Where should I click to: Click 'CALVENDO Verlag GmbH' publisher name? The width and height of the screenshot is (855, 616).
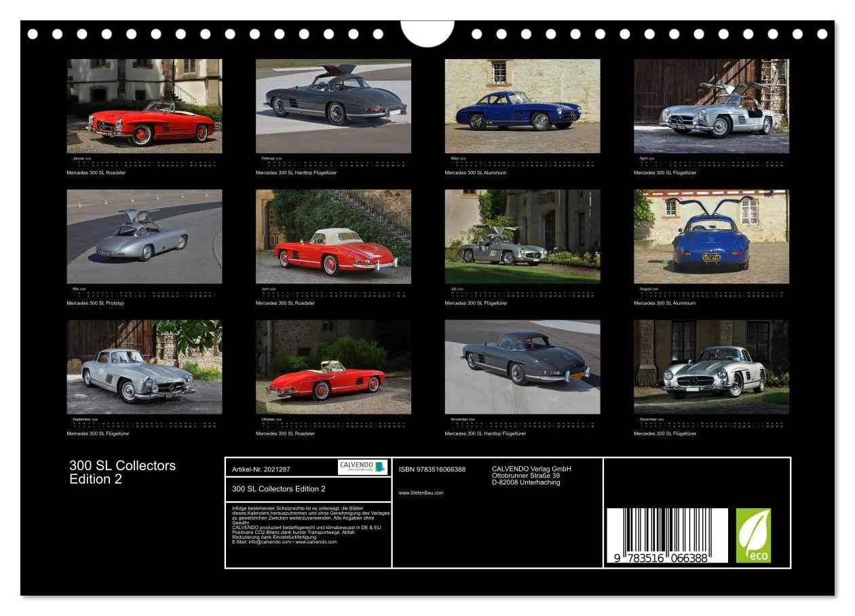(531, 469)
